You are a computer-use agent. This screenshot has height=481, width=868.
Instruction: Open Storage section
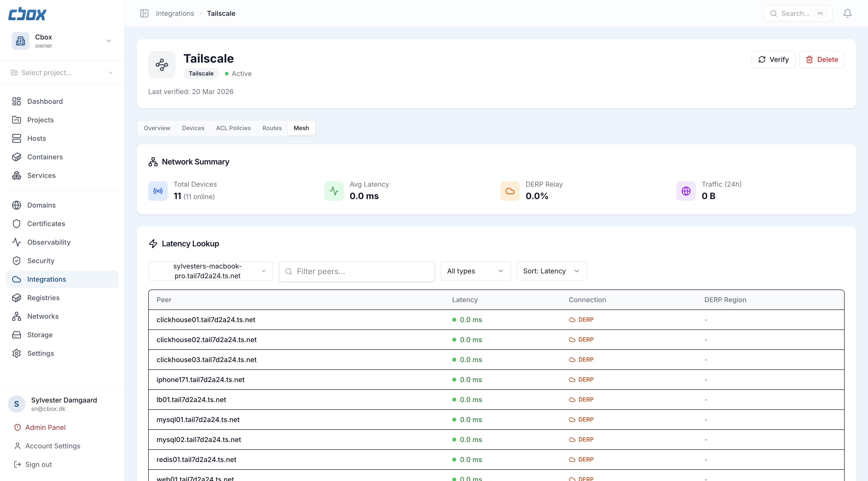click(40, 335)
